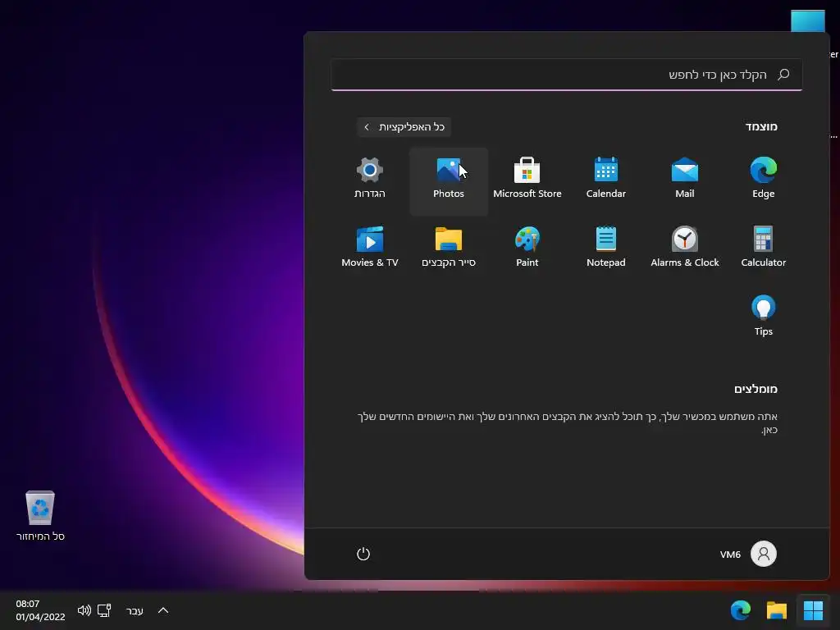Launch the Paint app
Image resolution: width=840 pixels, height=630 pixels.
click(527, 248)
